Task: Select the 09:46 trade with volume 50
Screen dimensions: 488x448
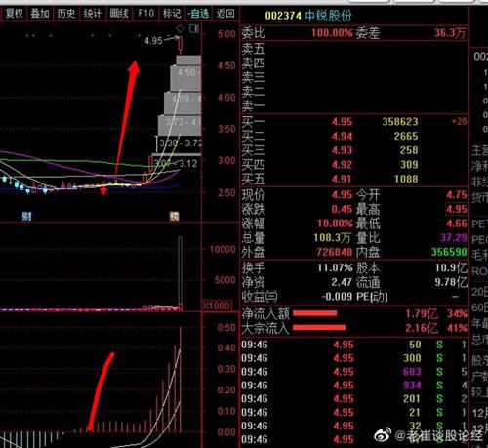Action: coord(354,345)
